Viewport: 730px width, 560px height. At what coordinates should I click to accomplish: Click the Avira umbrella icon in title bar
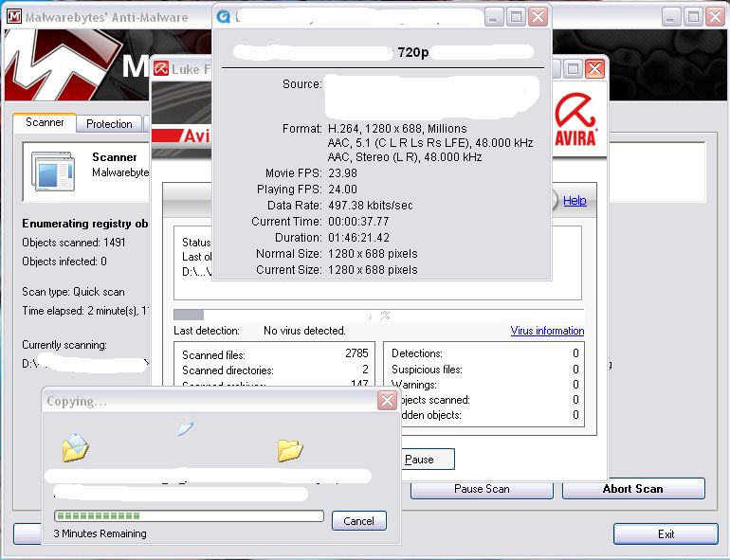(161, 69)
